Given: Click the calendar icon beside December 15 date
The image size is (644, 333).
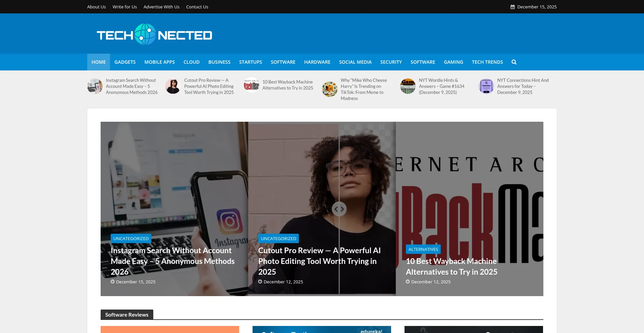Looking at the screenshot, I should click(513, 6).
